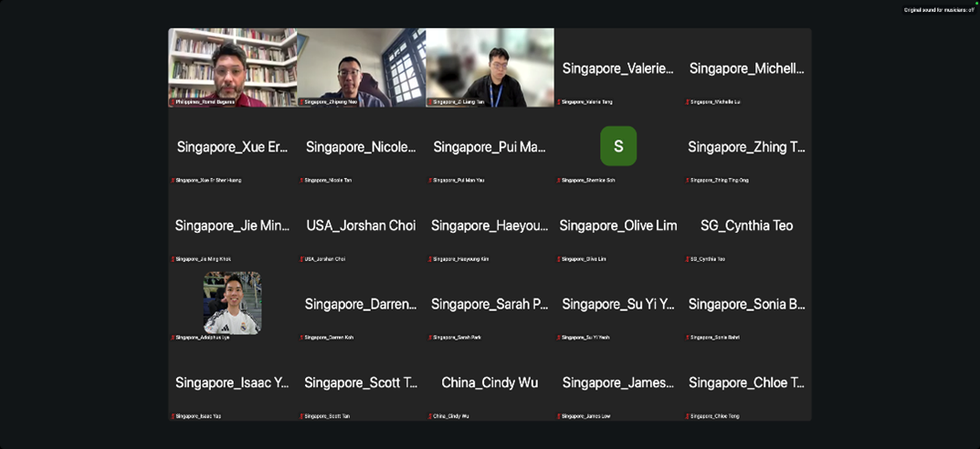
Task: Click muted mic icon beside China_Cindy Wu
Action: [x=430, y=416]
